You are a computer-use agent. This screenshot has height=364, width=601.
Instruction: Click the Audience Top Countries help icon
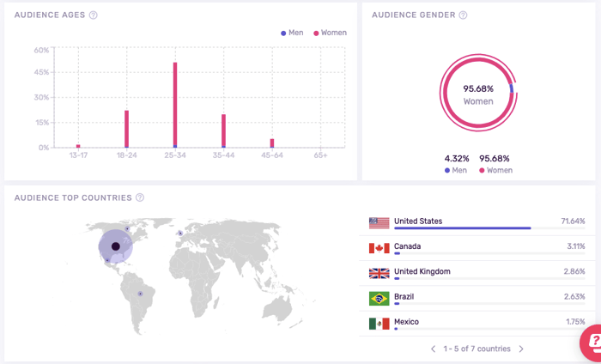[x=140, y=198]
